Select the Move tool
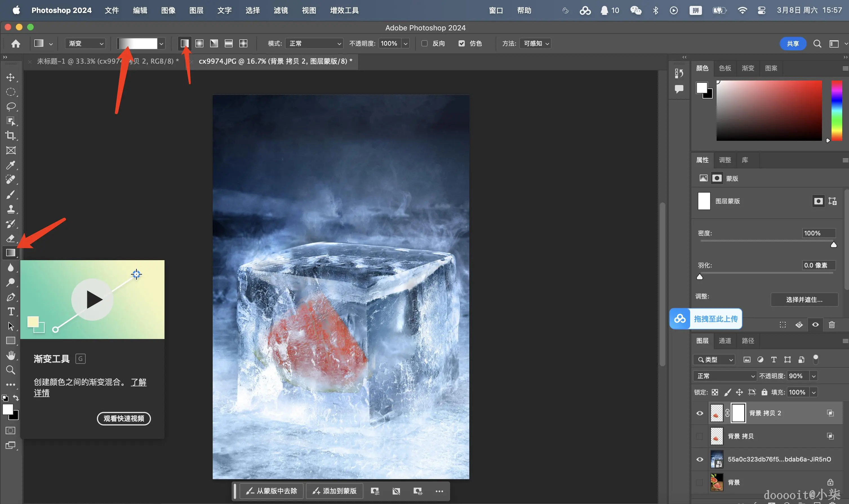The image size is (849, 504). (x=10, y=77)
